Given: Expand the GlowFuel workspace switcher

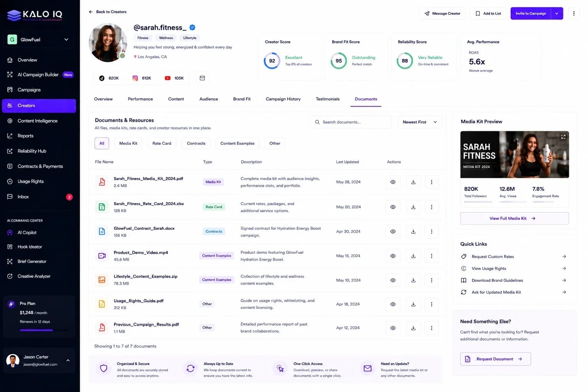Looking at the screenshot, I should pos(39,40).
